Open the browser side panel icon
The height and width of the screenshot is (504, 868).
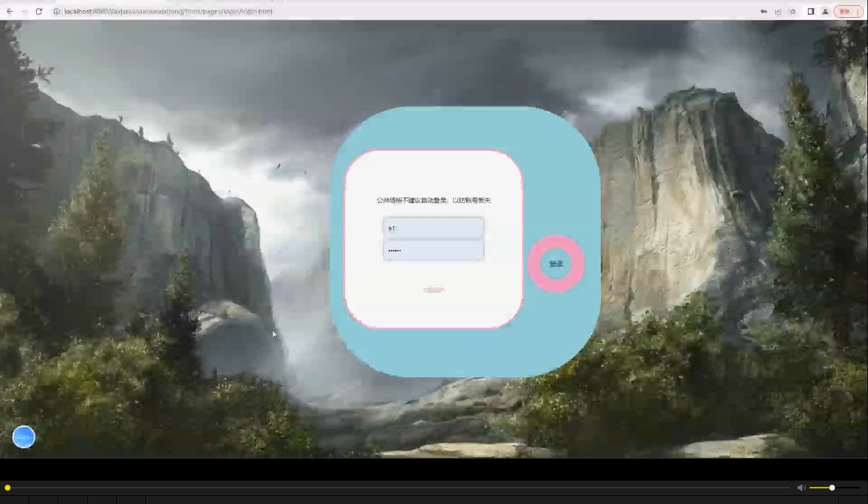coord(811,11)
